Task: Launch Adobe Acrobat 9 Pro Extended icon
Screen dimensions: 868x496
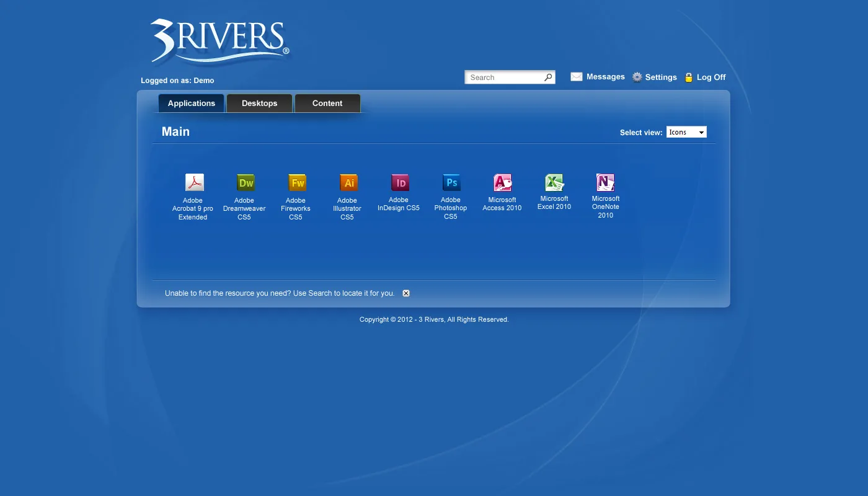Action: 195,182
